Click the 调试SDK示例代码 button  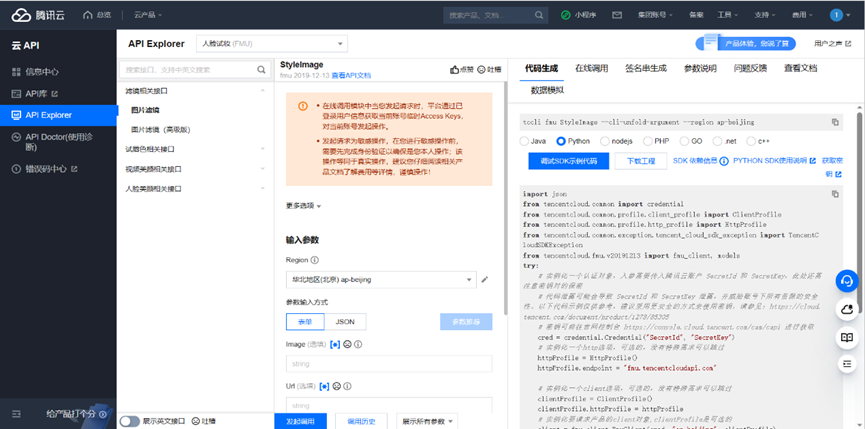568,161
